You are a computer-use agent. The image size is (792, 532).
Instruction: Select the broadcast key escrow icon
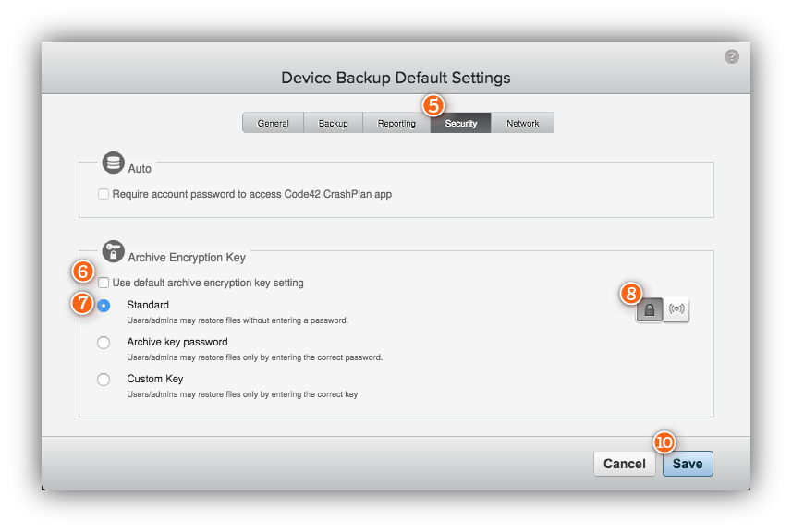tap(676, 309)
